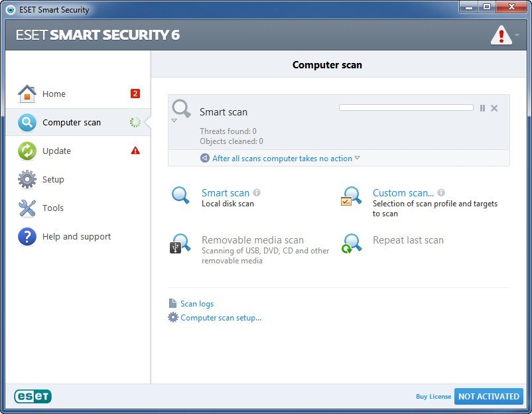Open Help and support question mark icon
532x414 pixels.
click(27, 236)
